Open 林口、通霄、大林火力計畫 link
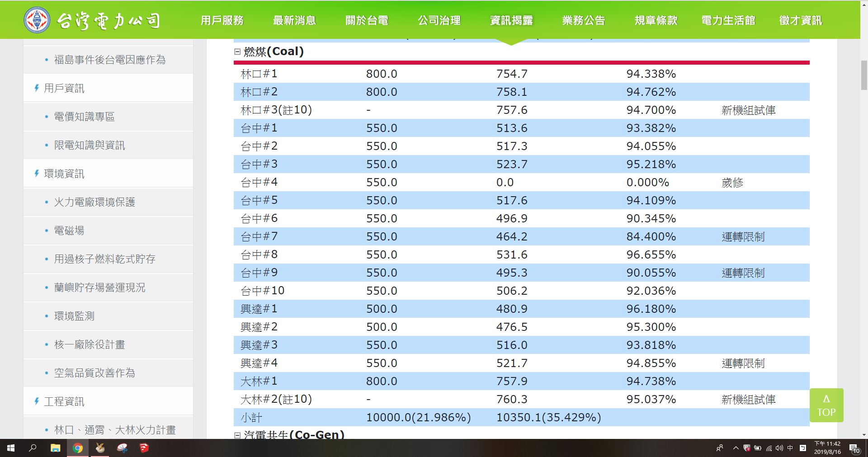 pos(115,430)
